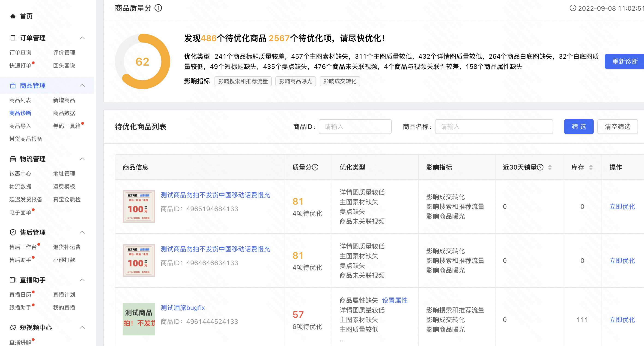The height and width of the screenshot is (346, 644).
Task: Open 退货补运费 menu item
Action: (67, 247)
